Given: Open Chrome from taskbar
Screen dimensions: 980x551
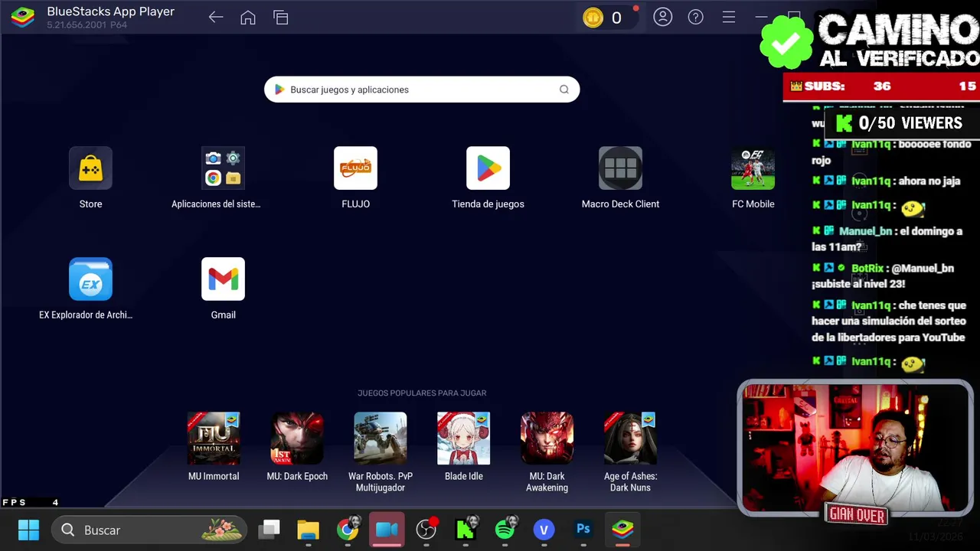Looking at the screenshot, I should pyautogui.click(x=348, y=530).
